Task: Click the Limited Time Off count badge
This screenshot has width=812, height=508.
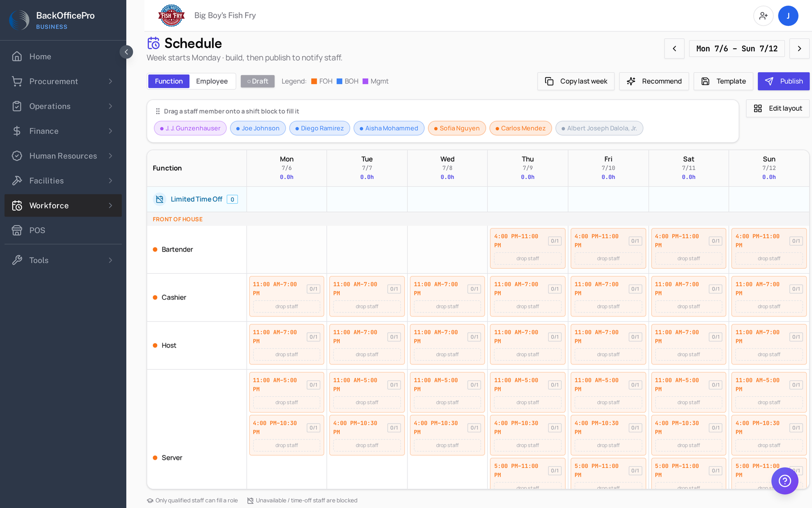Action: coord(232,199)
